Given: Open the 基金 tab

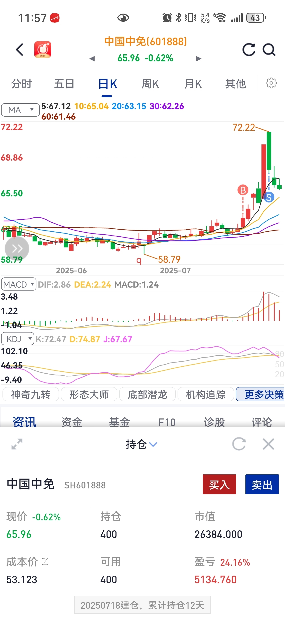Looking at the screenshot, I should click(x=119, y=422).
